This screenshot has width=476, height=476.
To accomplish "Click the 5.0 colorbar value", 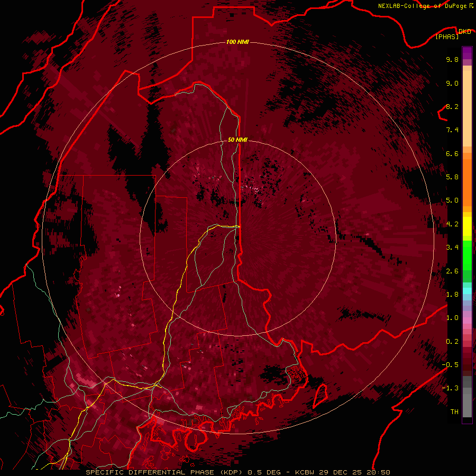I will coord(452,200).
